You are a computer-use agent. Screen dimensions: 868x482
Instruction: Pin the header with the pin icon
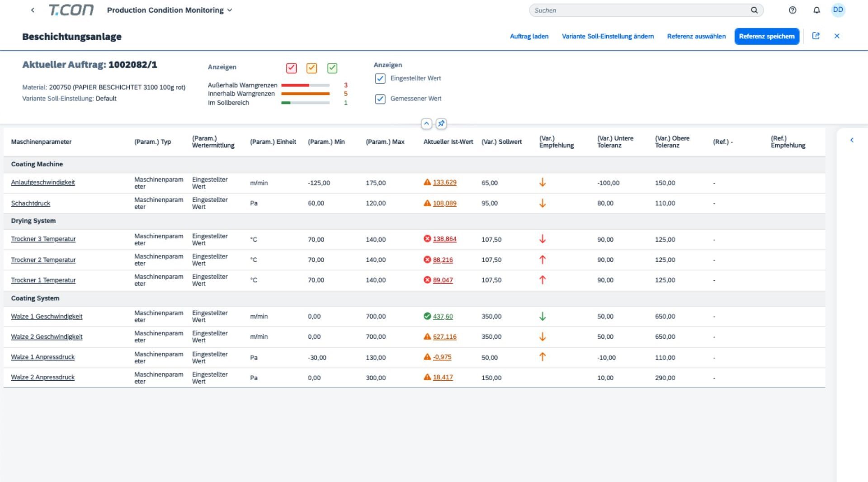pos(441,123)
